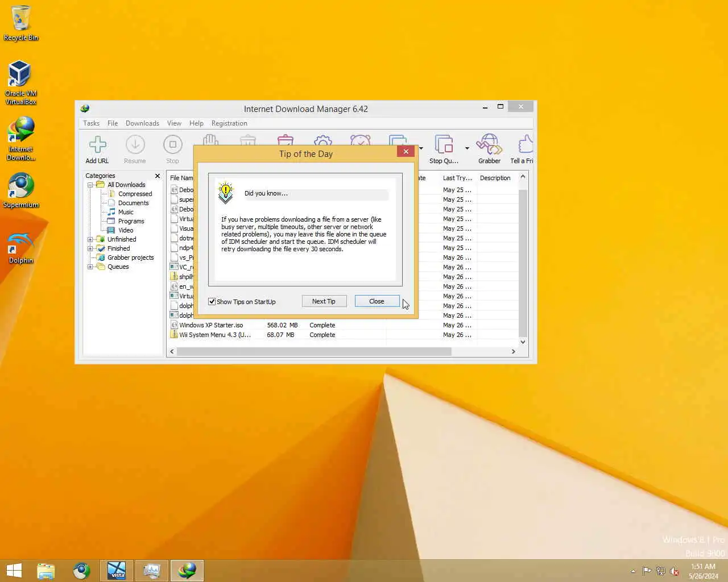Click the taskbar clock showing 1:51 AM
Screen dimensions: 728x582
pyautogui.click(x=703, y=571)
